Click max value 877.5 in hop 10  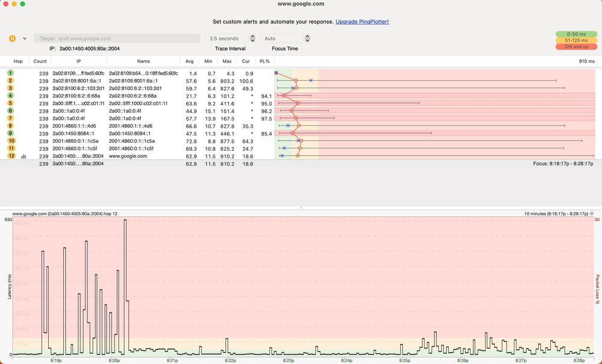(x=228, y=142)
